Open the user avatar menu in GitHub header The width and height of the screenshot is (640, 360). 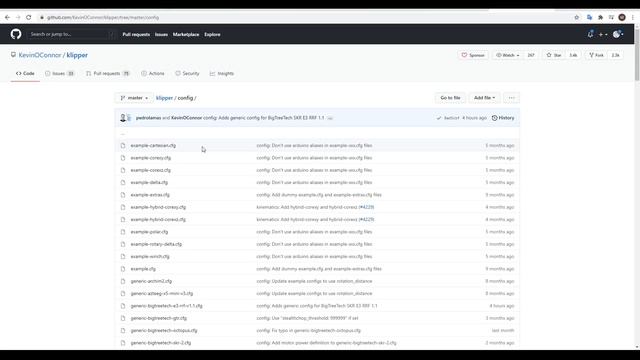(618, 34)
